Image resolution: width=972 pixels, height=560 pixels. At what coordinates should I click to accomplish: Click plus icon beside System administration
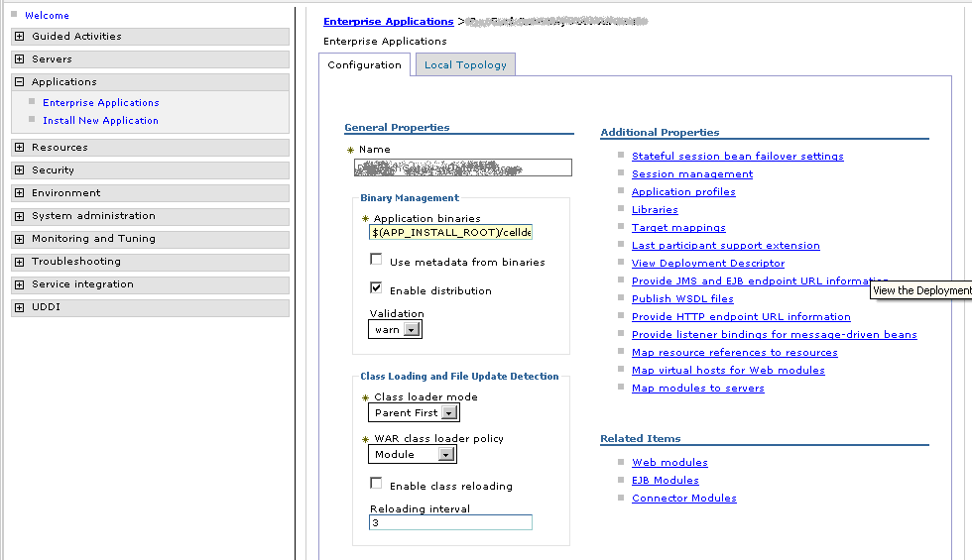[20, 216]
